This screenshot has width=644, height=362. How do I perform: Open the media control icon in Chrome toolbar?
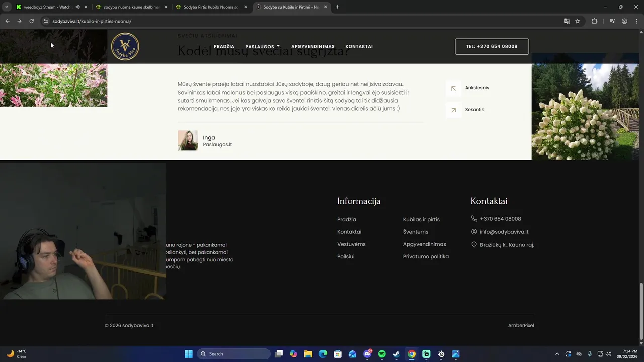(x=612, y=21)
